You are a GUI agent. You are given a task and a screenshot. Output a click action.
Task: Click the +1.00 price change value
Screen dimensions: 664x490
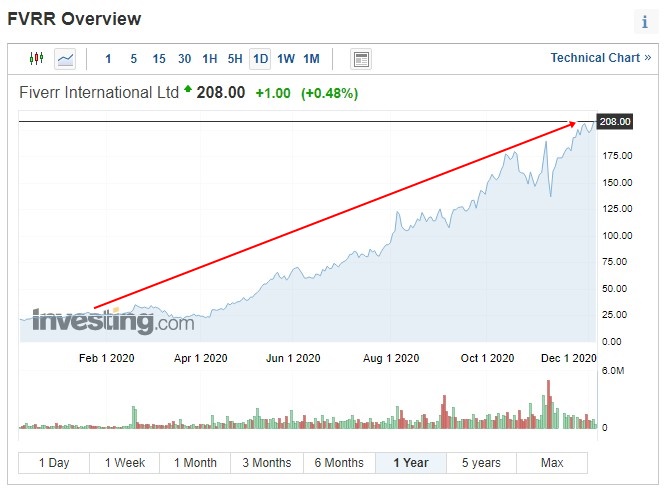pos(273,93)
